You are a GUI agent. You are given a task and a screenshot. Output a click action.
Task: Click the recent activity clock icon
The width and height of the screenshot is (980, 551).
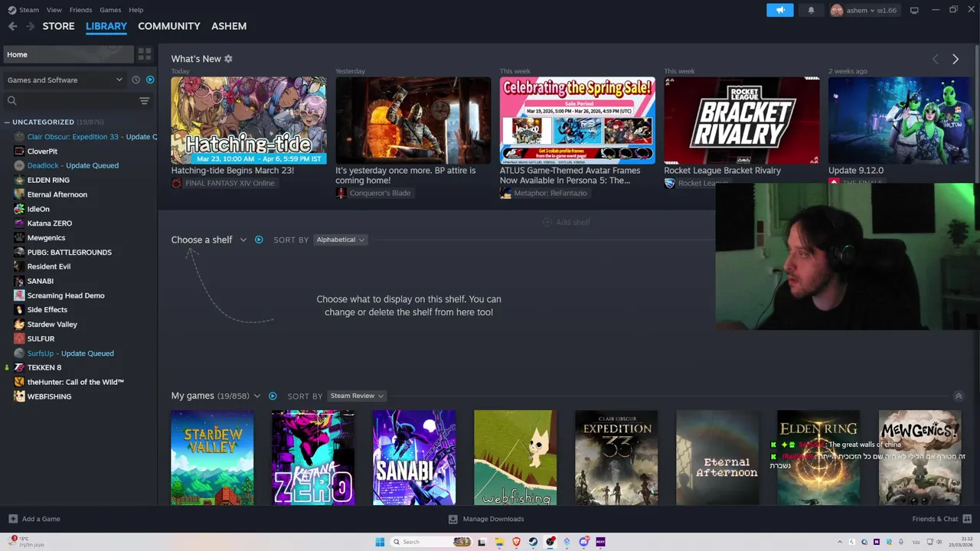[x=136, y=80]
